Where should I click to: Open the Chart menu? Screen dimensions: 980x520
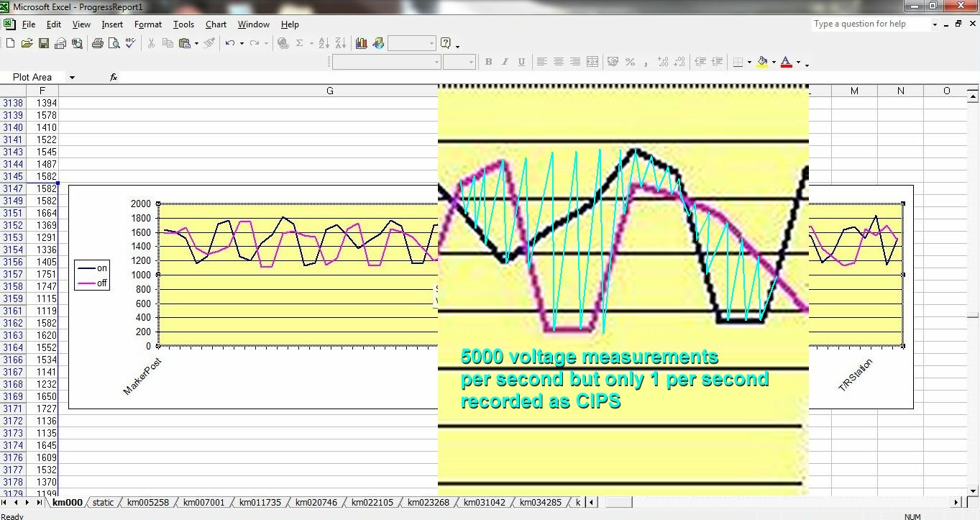click(x=216, y=24)
